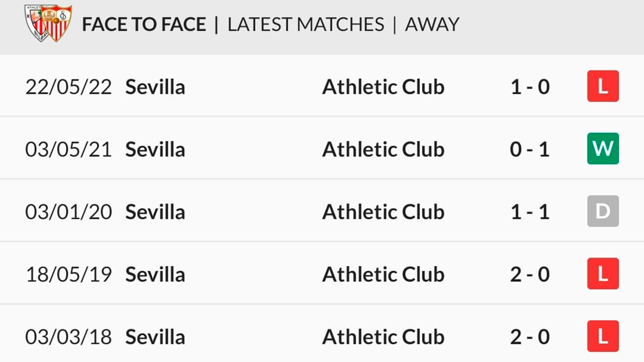The width and height of the screenshot is (644, 362).
Task: Click the 1 - 1 score result
Action: pyautogui.click(x=530, y=212)
